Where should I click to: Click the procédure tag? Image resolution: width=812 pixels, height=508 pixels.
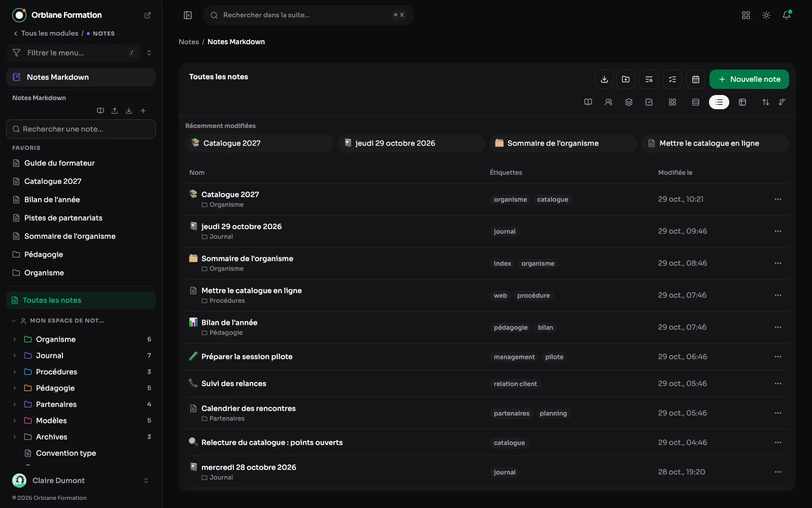tap(533, 296)
